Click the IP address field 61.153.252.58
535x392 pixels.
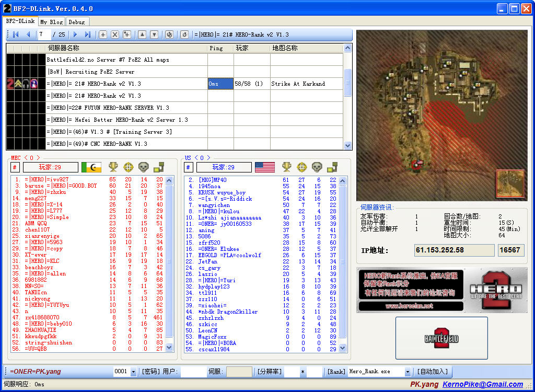point(454,250)
